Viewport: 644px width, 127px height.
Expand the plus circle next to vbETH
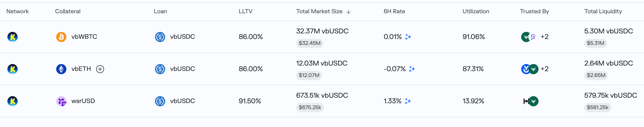(100, 69)
